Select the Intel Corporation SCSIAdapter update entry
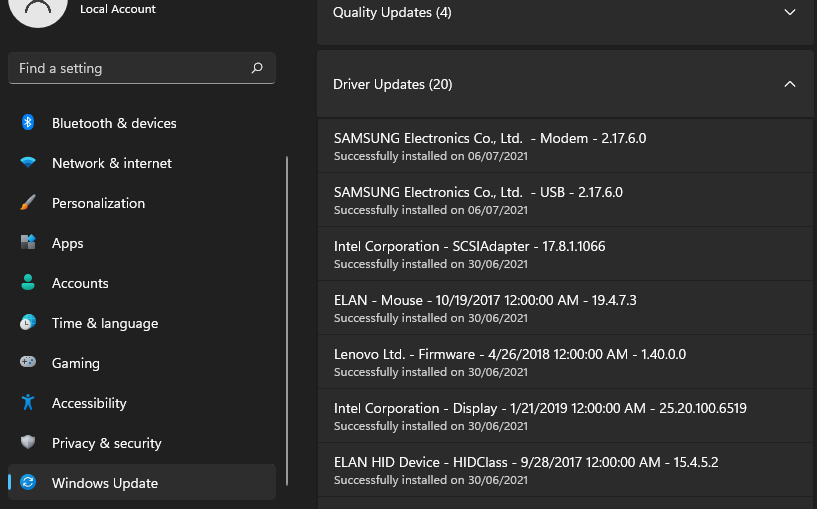The image size is (817, 509). pyautogui.click(x=470, y=254)
